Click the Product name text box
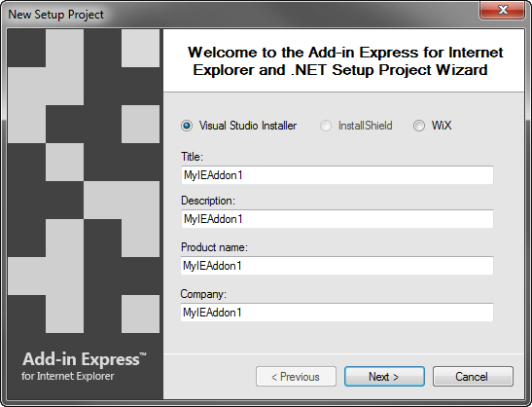Viewport: 532px width, 407px height. [337, 266]
